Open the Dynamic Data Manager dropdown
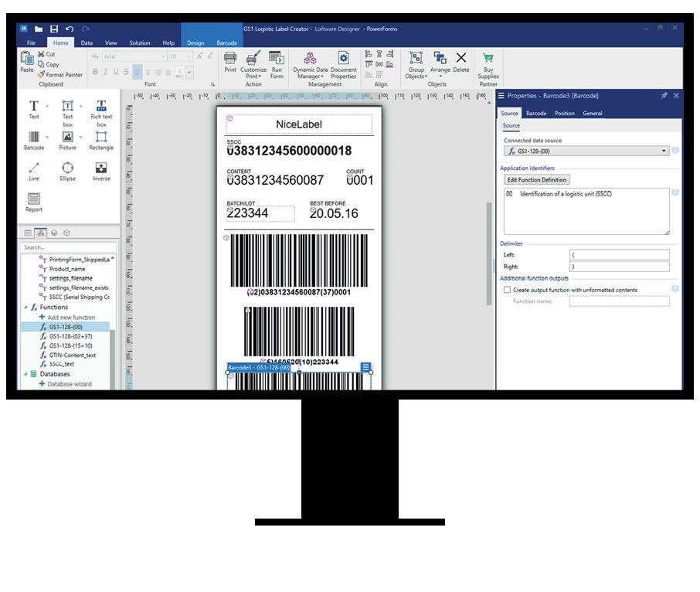Viewport: 700px width, 592px height. click(x=311, y=65)
